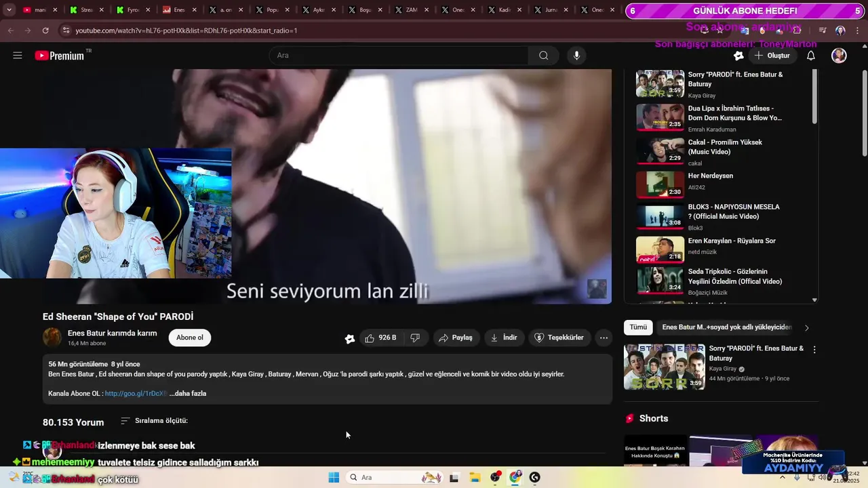Expand description with ...daha fazla

(188, 394)
